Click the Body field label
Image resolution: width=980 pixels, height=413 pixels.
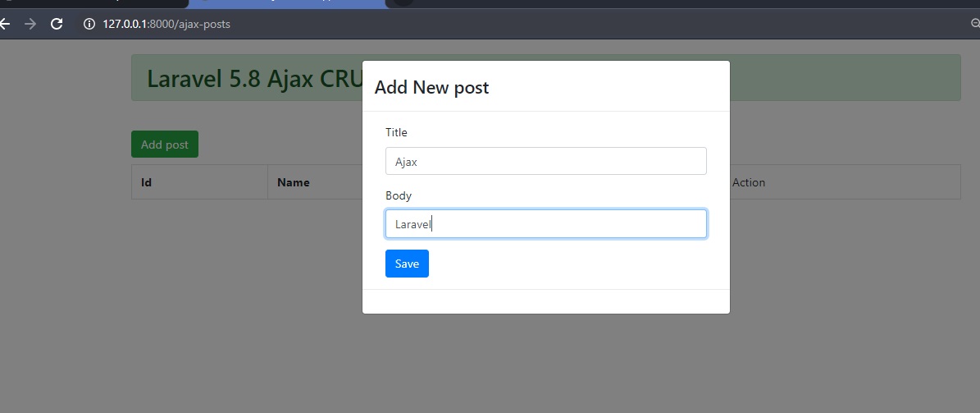pyautogui.click(x=399, y=195)
